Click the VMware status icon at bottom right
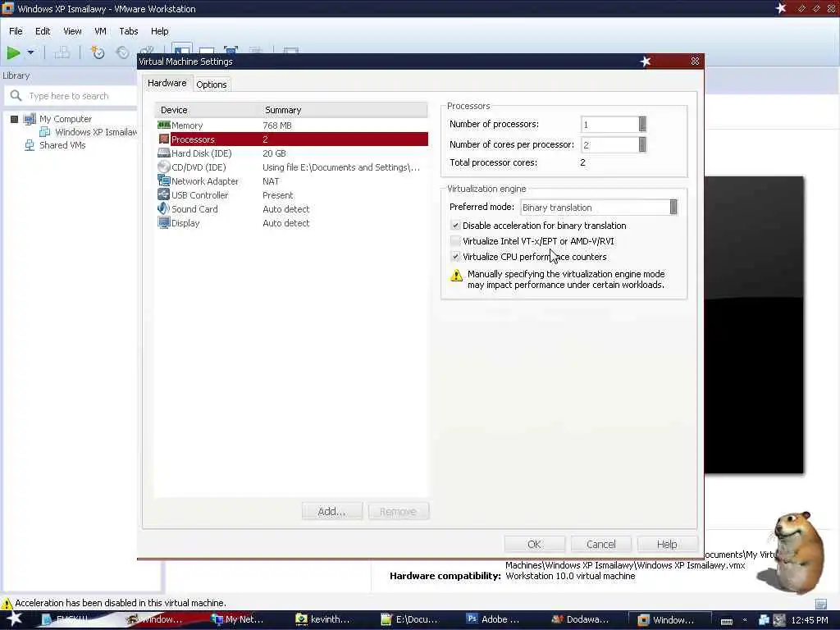 pyautogui.click(x=820, y=603)
